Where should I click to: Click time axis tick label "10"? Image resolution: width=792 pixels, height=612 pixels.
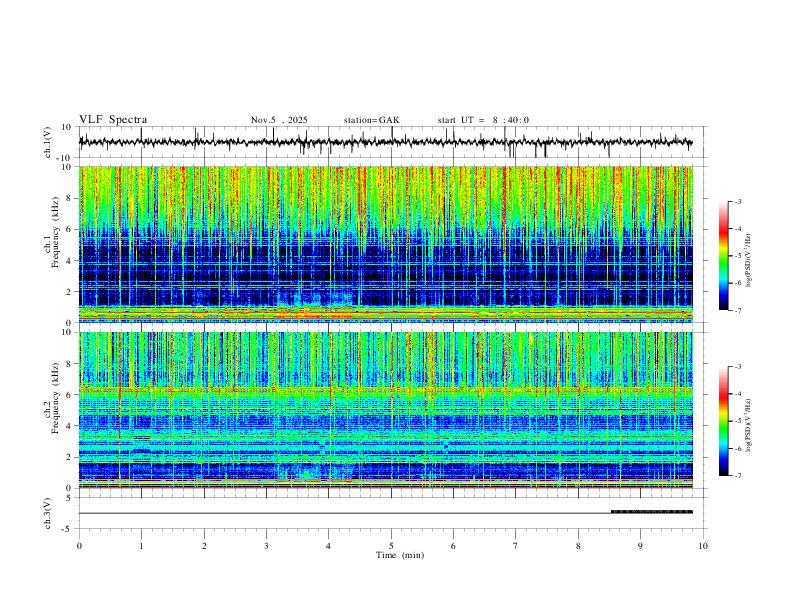(703, 546)
